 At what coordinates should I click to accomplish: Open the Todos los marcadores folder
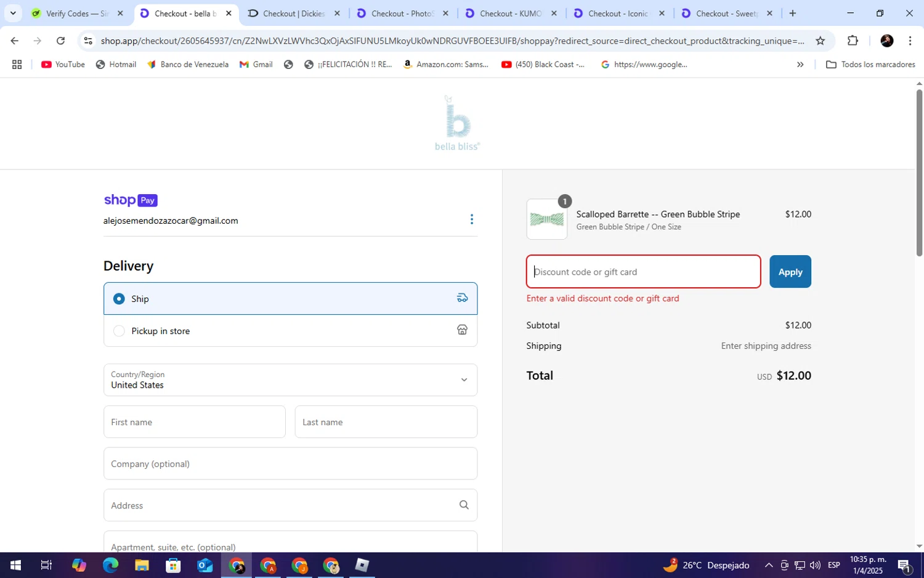[870, 64]
